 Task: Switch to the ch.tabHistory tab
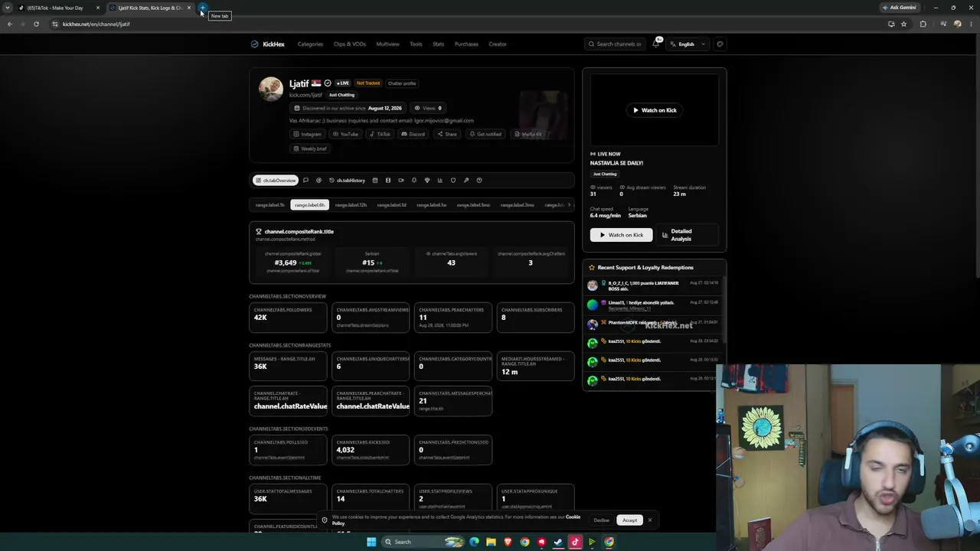[347, 181]
